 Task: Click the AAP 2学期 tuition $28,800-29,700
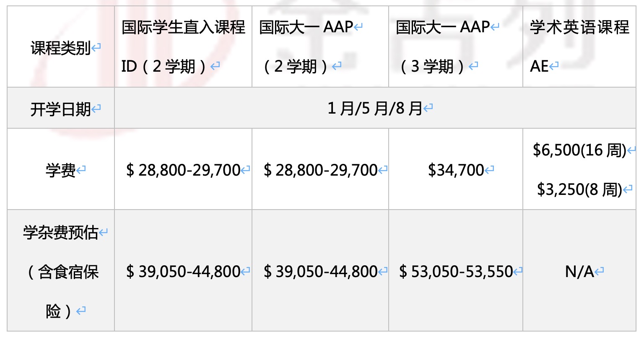(320, 170)
